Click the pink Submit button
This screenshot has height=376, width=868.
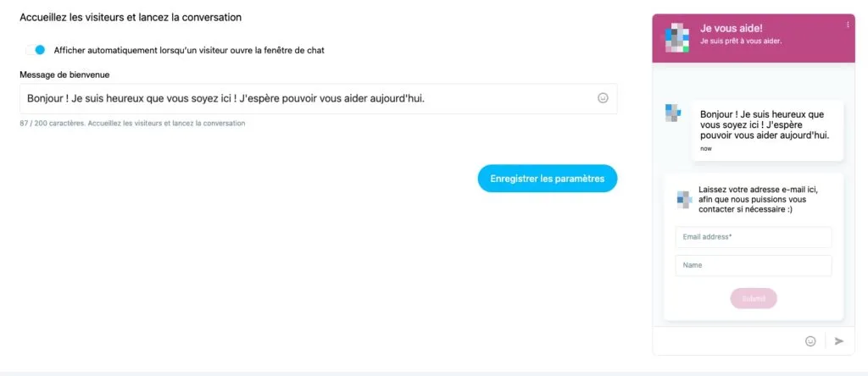[754, 299]
